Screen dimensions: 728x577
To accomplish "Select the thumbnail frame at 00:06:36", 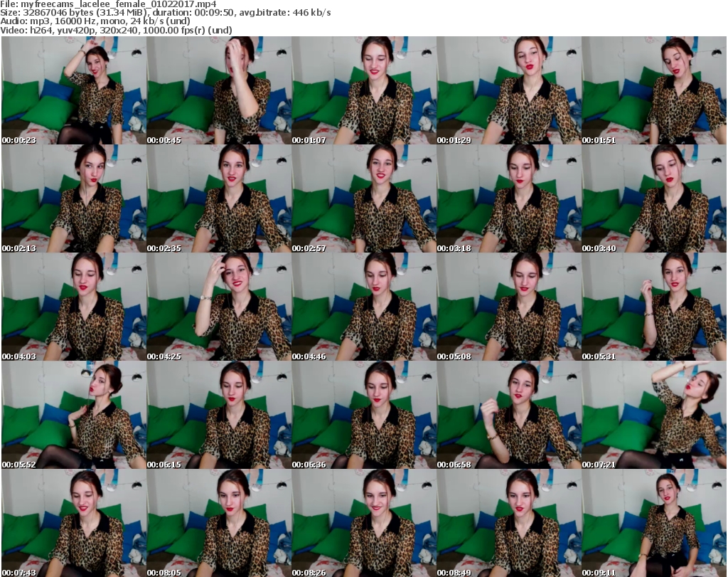I will (x=364, y=415).
